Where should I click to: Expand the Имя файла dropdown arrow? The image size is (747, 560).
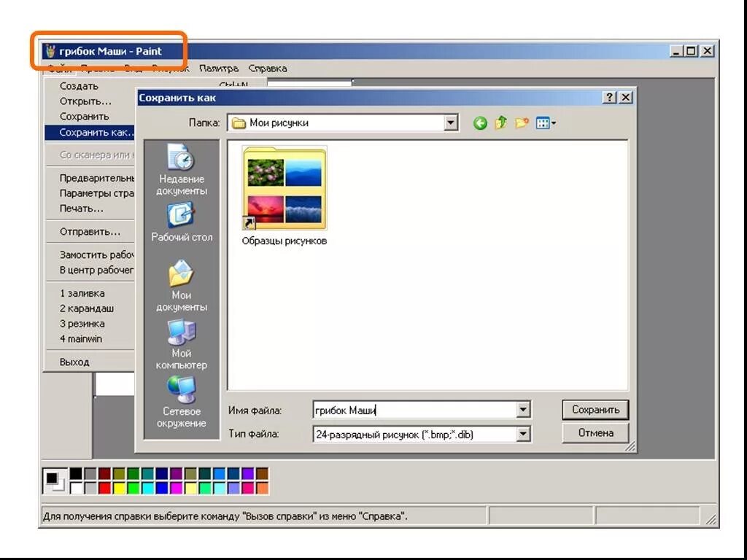(522, 410)
